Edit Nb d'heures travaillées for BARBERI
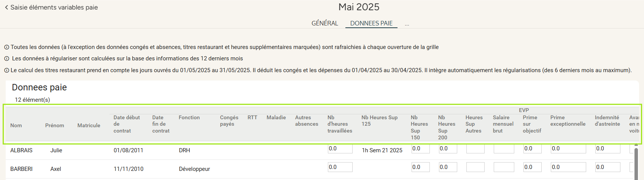This screenshot has height=180, width=644. (x=340, y=167)
